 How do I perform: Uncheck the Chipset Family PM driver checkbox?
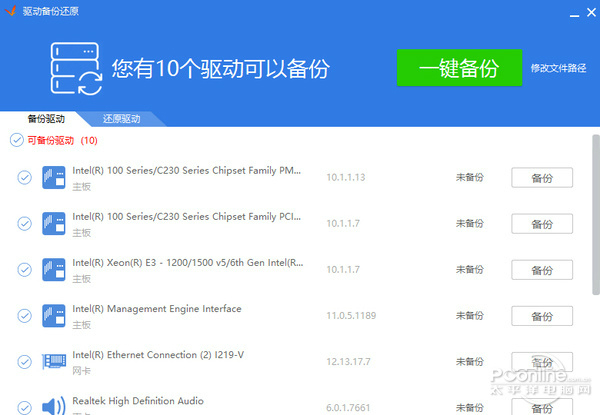(x=24, y=177)
